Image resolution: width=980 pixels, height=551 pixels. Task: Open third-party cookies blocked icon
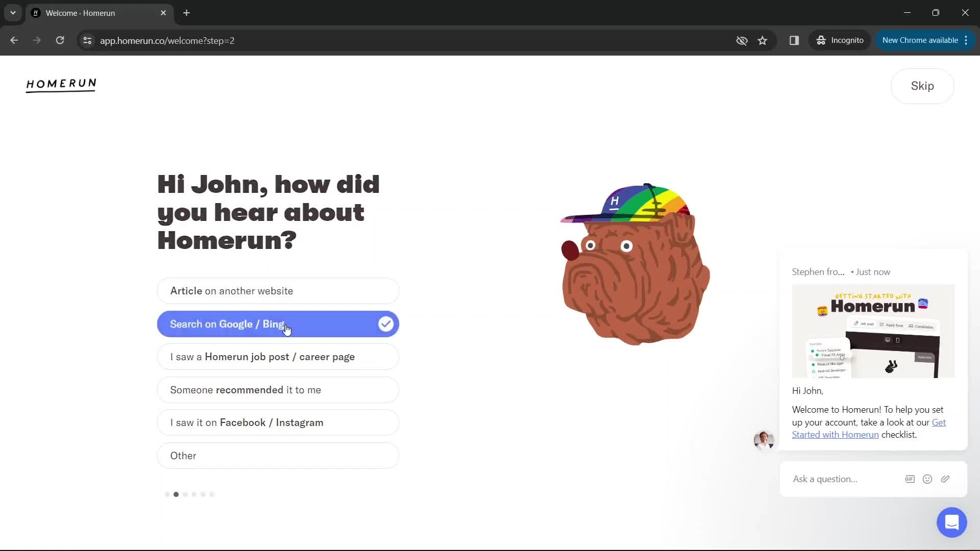click(x=742, y=40)
